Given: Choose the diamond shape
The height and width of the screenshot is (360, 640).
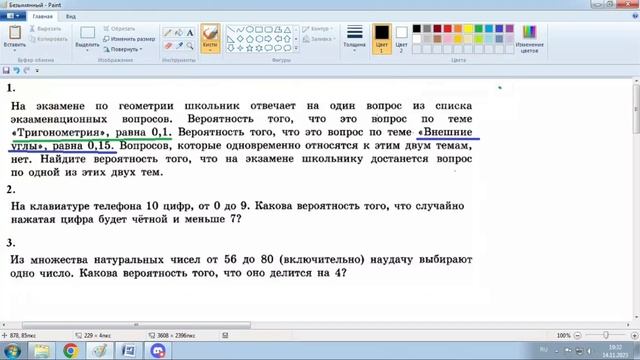Looking at the screenshot, I should coord(240,39).
